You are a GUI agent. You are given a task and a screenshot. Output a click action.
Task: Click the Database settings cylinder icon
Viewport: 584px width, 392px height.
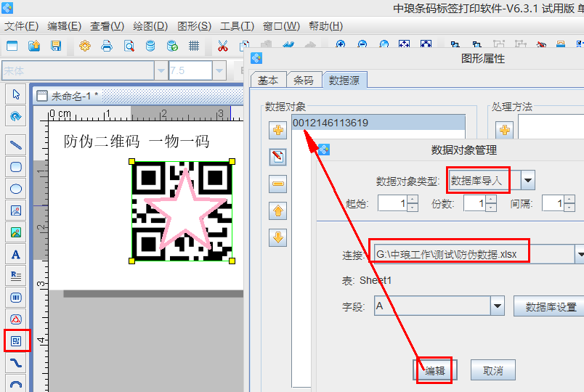tap(150, 46)
